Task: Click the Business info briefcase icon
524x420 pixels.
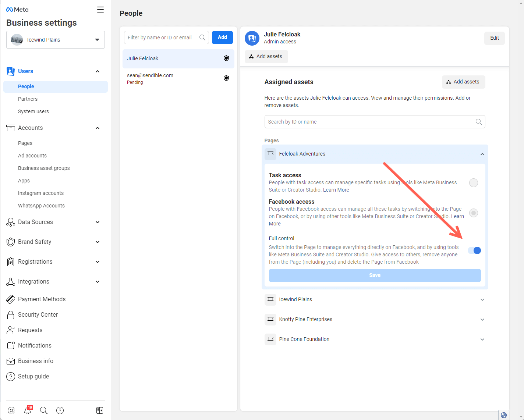Action: click(x=11, y=361)
